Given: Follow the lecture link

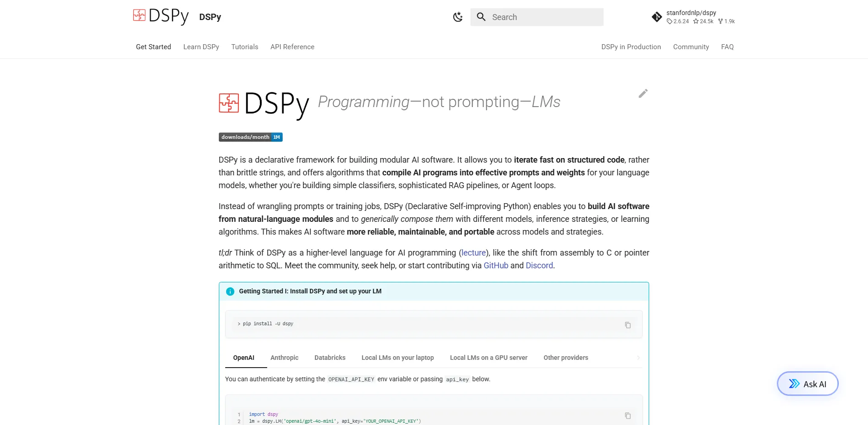Looking at the screenshot, I should point(474,253).
